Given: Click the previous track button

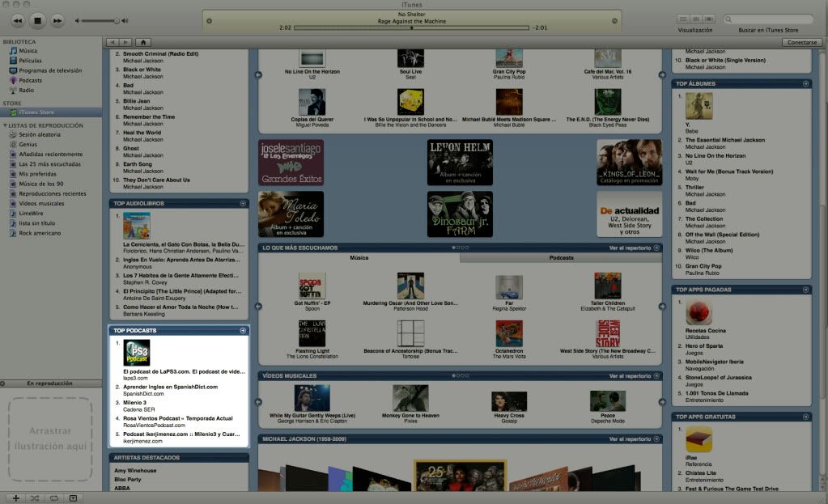Looking at the screenshot, I should pos(18,19).
